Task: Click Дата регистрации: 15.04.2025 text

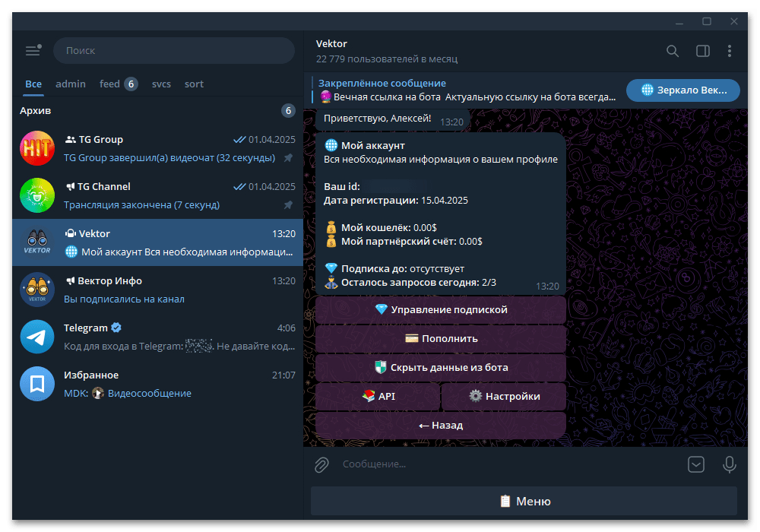Action: click(x=396, y=200)
